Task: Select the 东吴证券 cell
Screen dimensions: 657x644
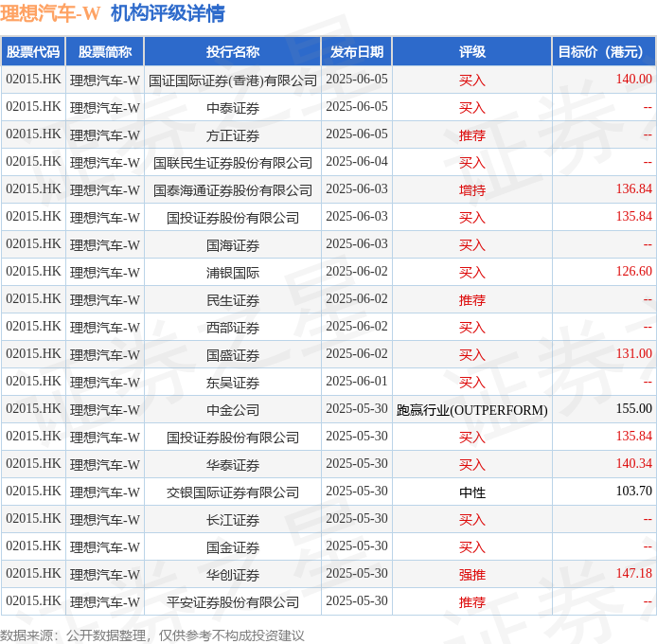Action: pyautogui.click(x=233, y=383)
